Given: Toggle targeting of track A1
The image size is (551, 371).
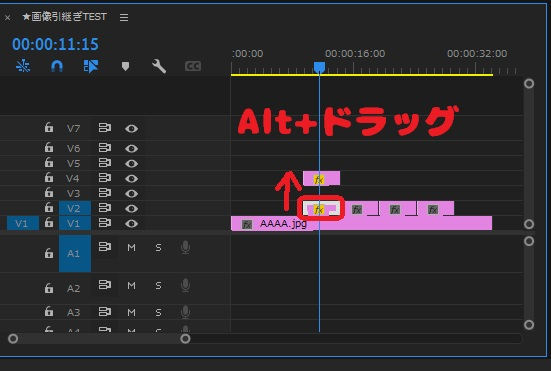Looking at the screenshot, I should (x=75, y=254).
